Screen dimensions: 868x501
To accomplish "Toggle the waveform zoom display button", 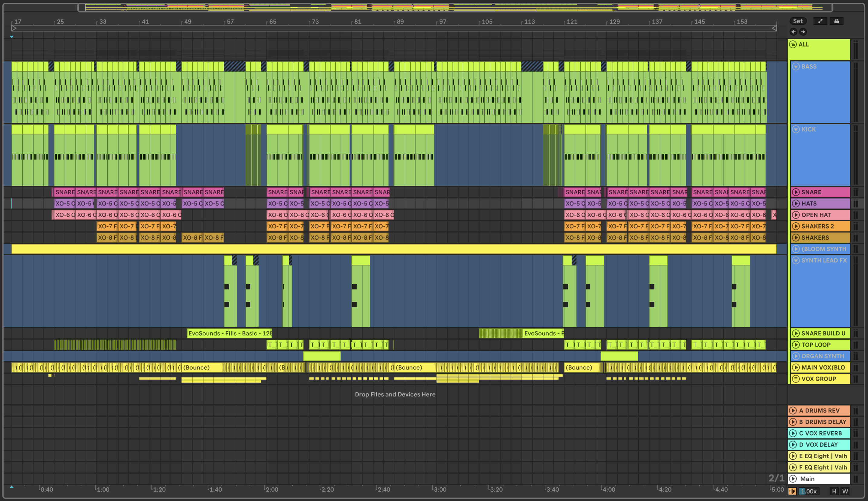I will 792,491.
